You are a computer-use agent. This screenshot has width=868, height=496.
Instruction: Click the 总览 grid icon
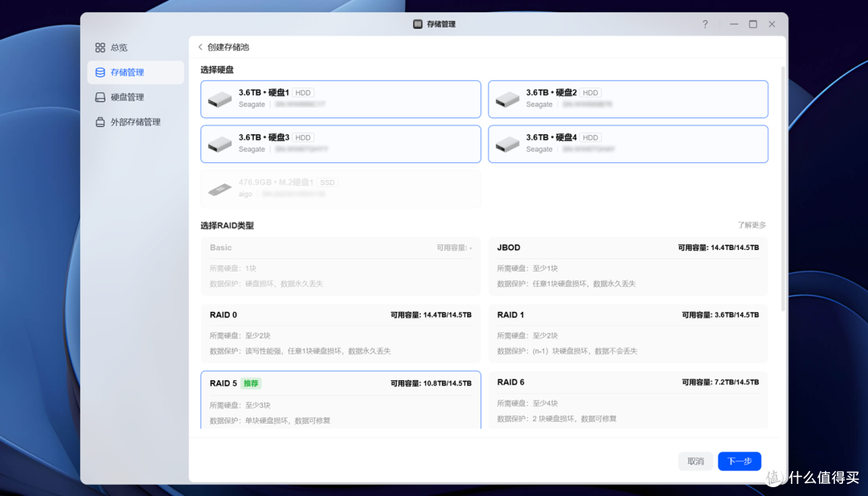100,47
